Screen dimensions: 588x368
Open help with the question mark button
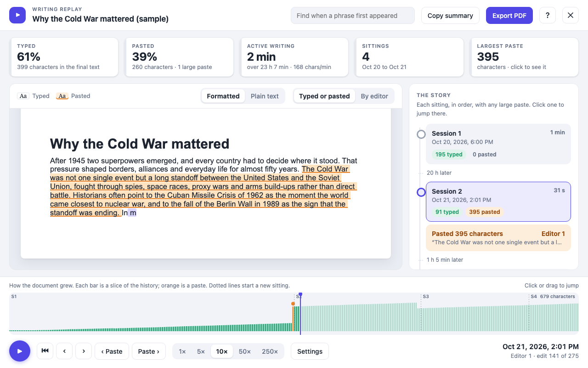[548, 15]
